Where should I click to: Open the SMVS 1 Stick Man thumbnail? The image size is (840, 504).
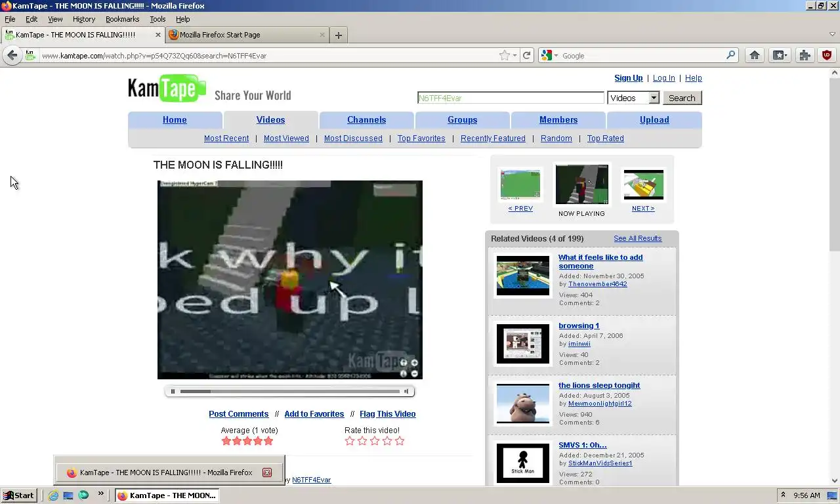(x=523, y=463)
